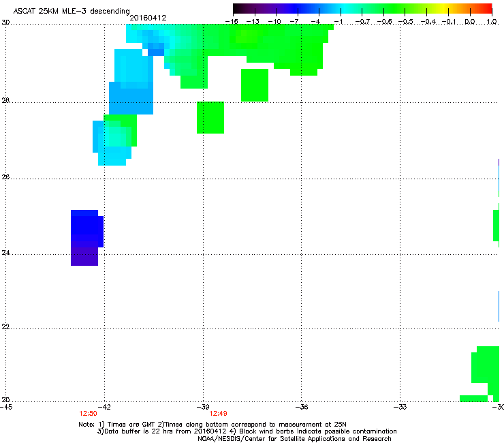Click the longitude axis label "-33"
The width and height of the screenshot is (504, 443).
click(400, 407)
